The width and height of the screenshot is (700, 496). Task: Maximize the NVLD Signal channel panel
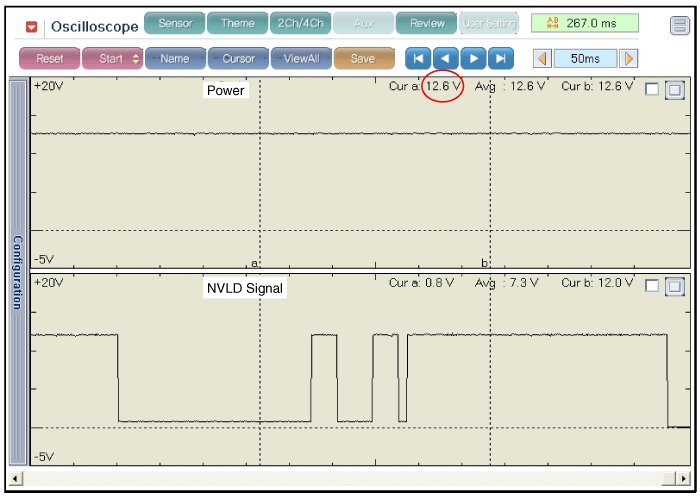pyautogui.click(x=675, y=286)
